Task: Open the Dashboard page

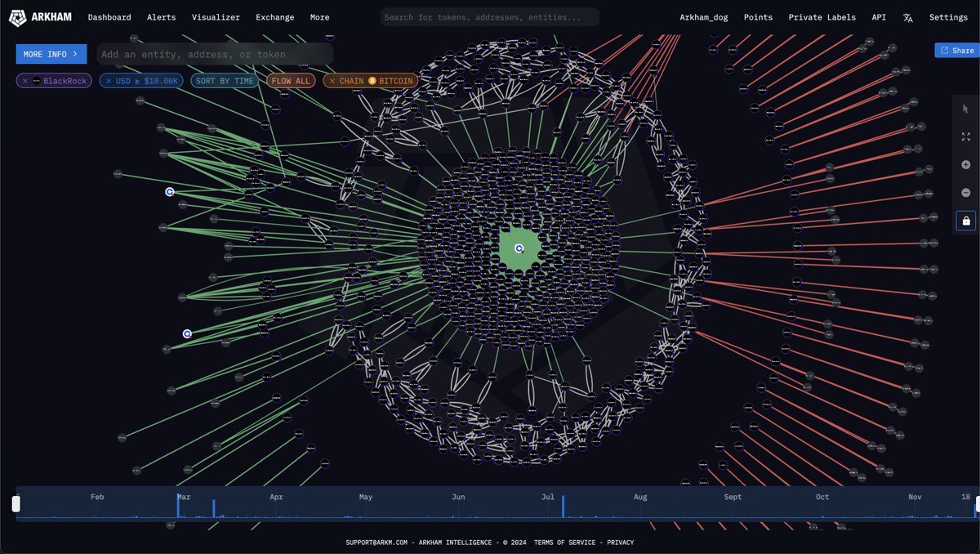Action: [x=109, y=17]
